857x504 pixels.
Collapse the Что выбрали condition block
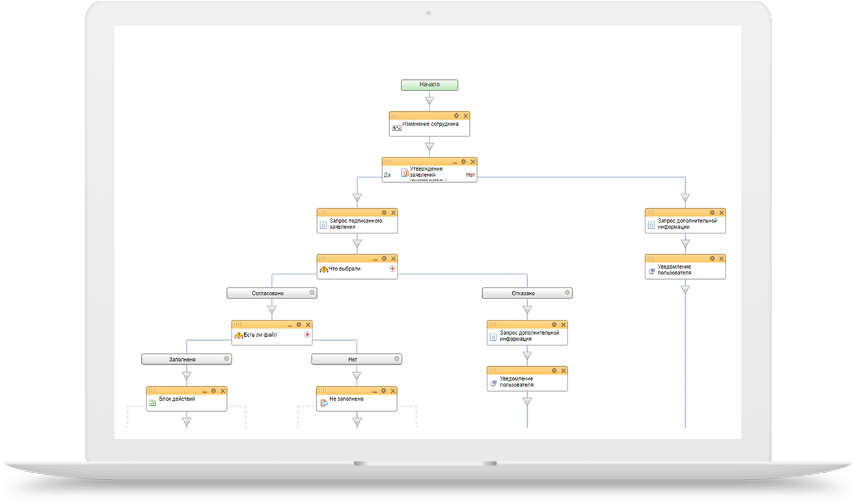375,259
